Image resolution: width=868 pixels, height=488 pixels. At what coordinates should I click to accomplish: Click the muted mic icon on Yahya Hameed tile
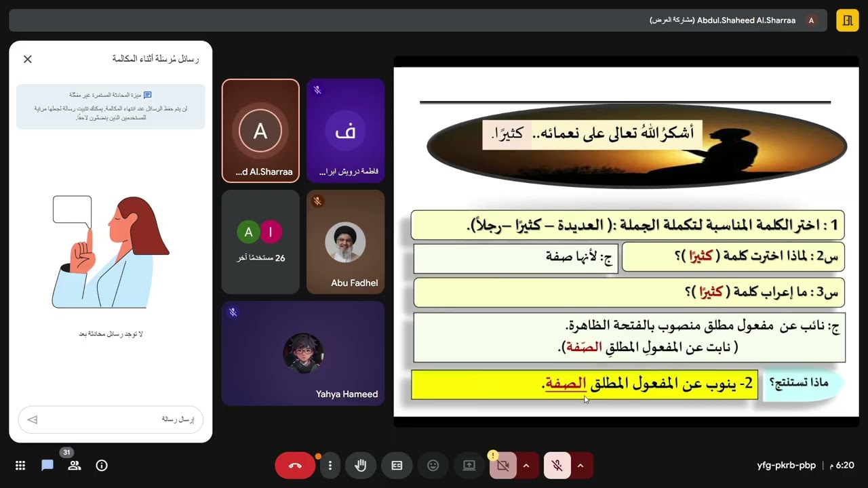[233, 312]
